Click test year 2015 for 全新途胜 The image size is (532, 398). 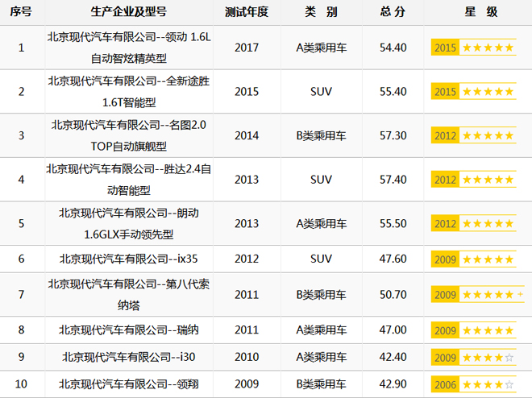tap(247, 92)
